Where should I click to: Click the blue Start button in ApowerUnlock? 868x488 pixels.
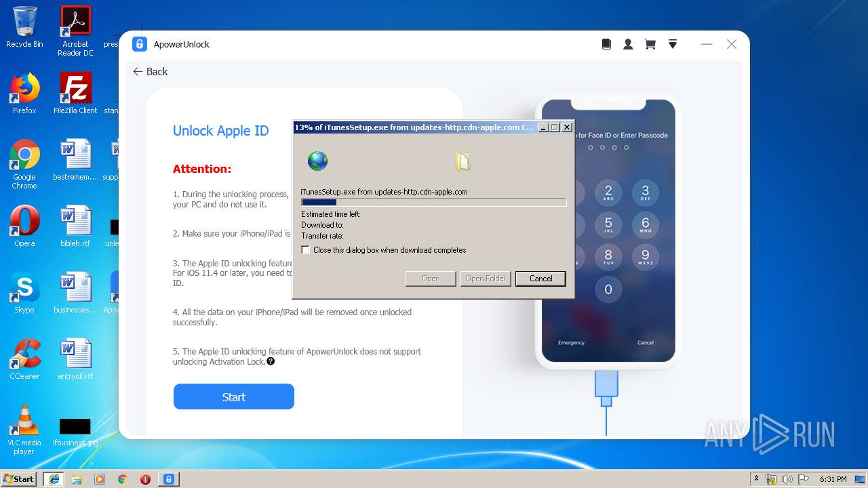click(234, 396)
